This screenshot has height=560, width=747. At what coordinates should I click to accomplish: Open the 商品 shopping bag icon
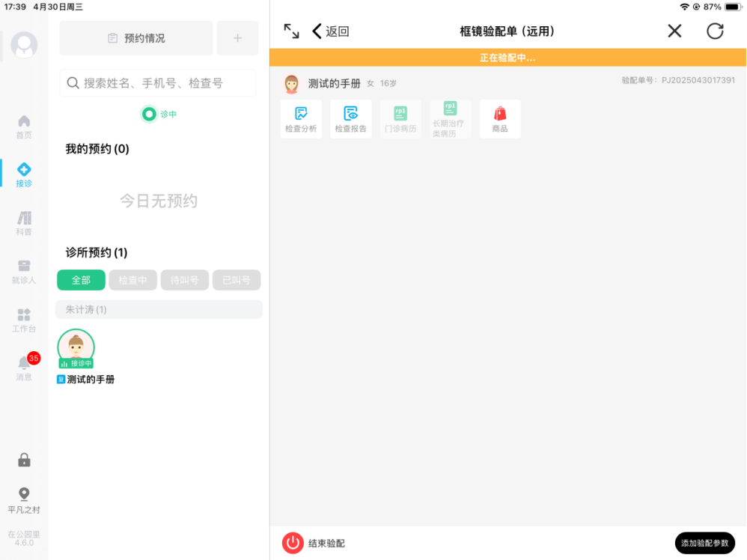click(x=500, y=119)
